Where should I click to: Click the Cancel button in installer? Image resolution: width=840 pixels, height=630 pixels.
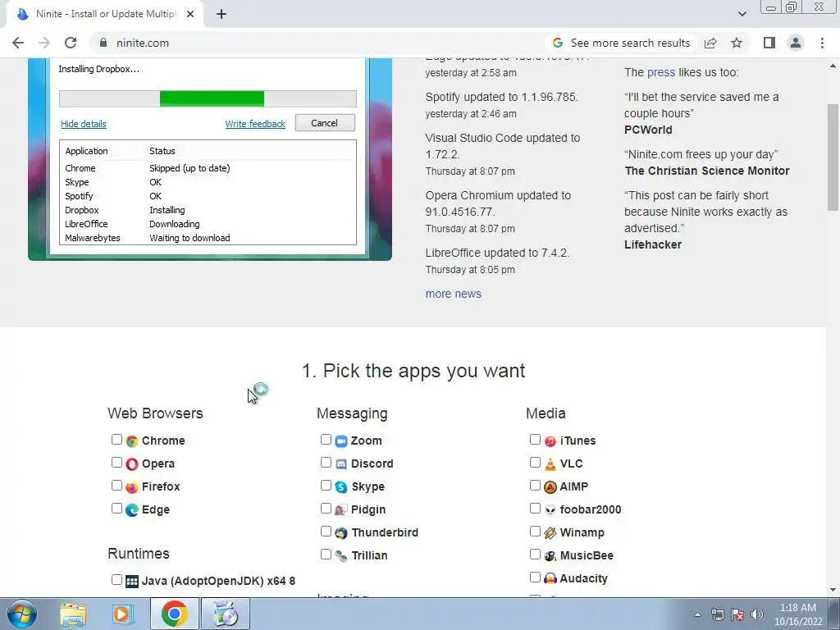pyautogui.click(x=325, y=123)
